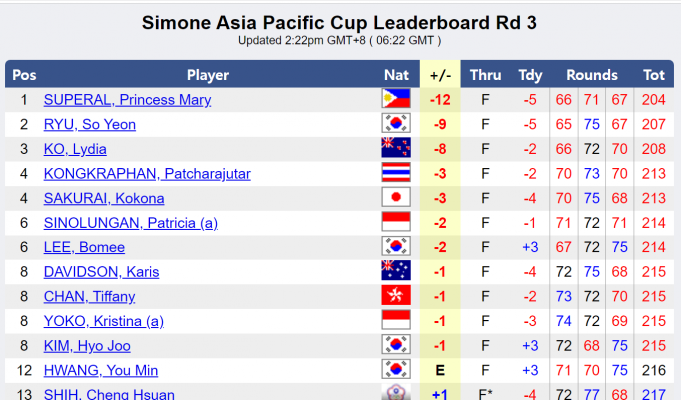Click the Player column header

207,75
